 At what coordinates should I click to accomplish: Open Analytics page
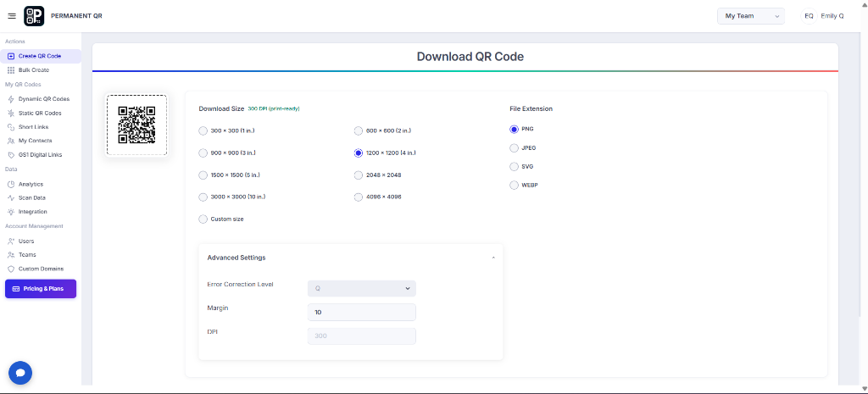(31, 184)
